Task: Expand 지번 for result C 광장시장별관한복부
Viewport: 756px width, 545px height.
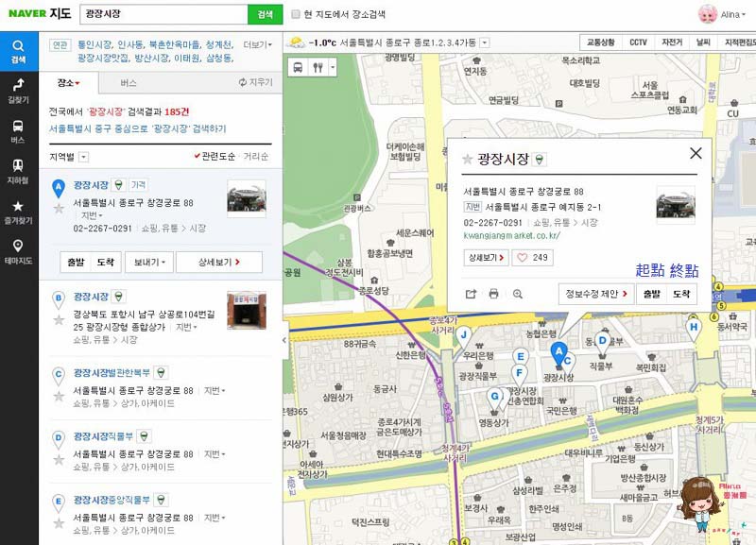Action: click(x=215, y=390)
